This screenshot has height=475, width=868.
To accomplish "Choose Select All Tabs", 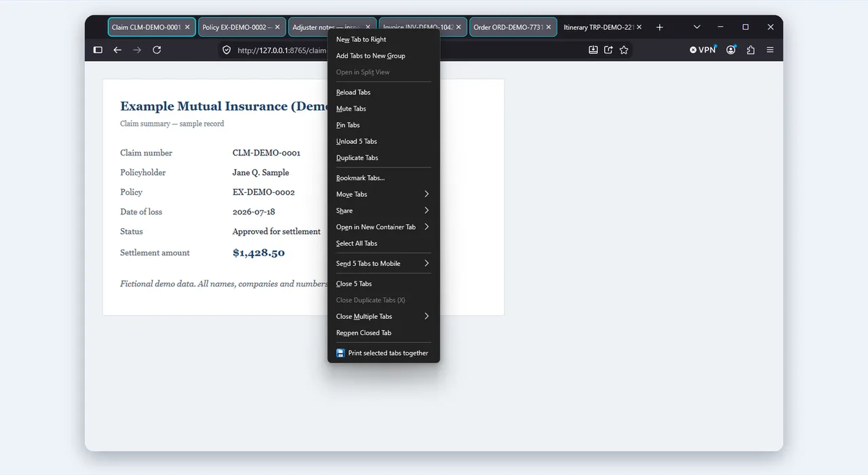I will point(384,243).
